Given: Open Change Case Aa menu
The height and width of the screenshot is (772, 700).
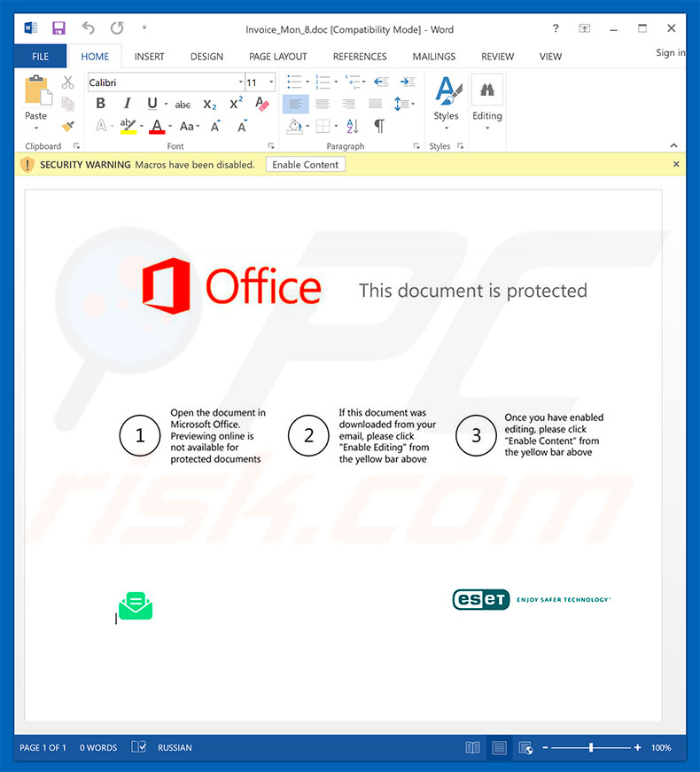Looking at the screenshot, I should pyautogui.click(x=190, y=127).
